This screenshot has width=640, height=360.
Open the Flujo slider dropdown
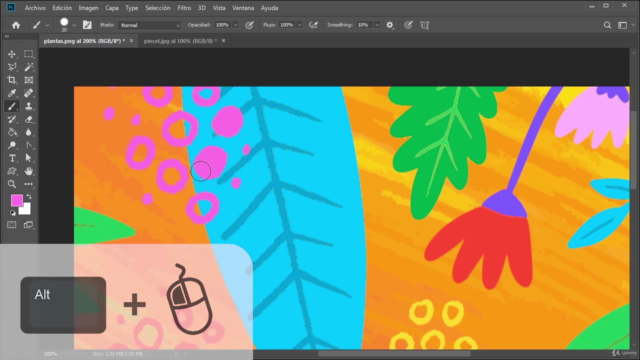click(x=300, y=25)
